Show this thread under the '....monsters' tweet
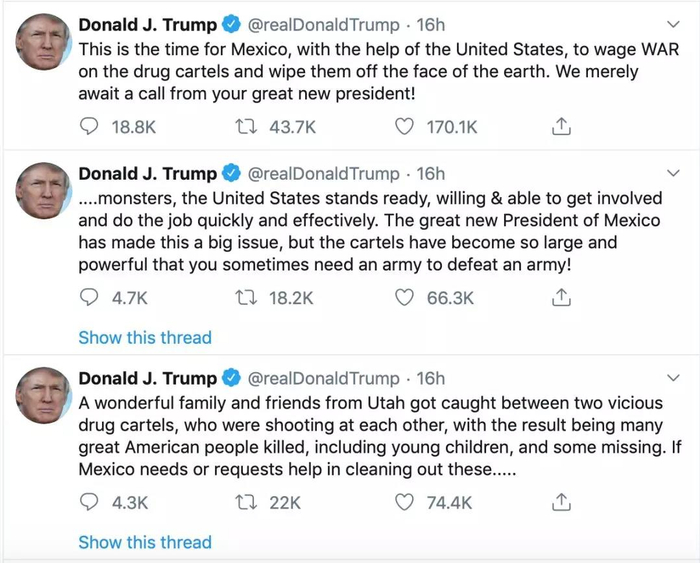Screen dimensions: 700x563 pos(145,338)
